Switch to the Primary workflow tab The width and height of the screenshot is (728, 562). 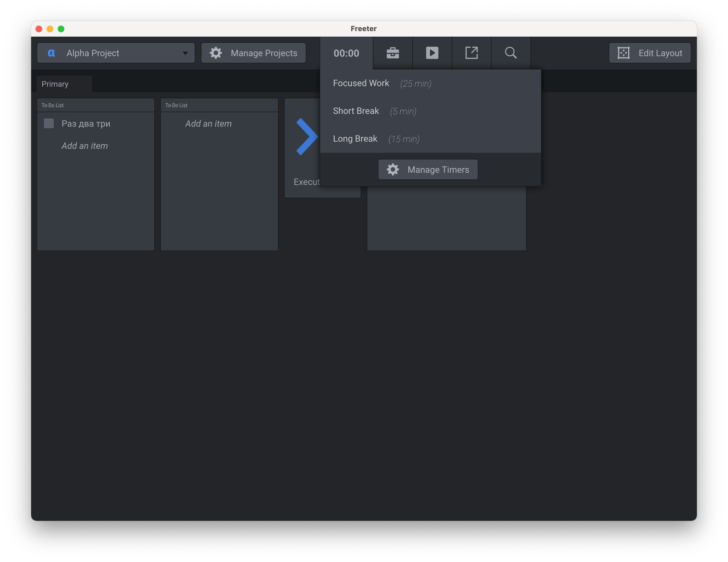point(55,84)
